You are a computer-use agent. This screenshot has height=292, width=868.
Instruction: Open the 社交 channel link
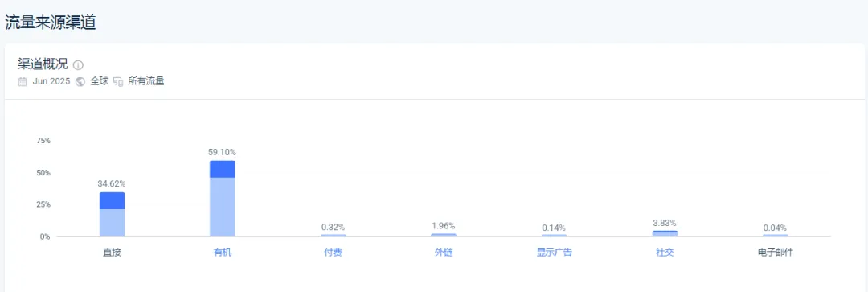pyautogui.click(x=665, y=253)
